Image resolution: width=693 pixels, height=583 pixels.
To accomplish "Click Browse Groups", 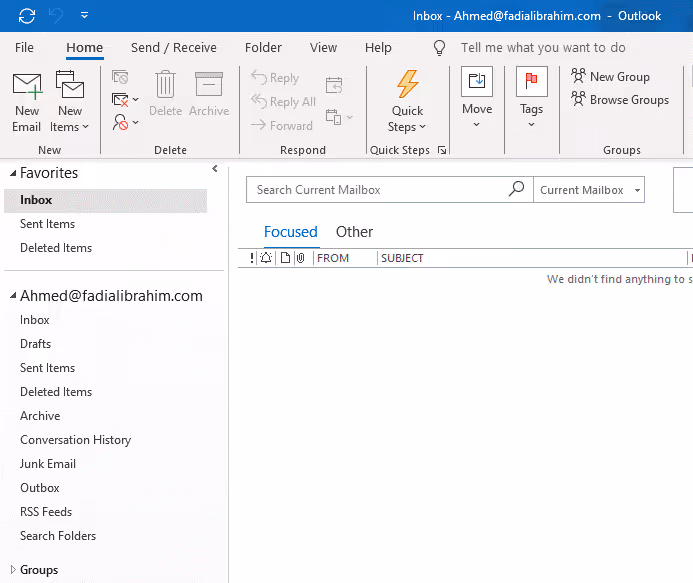I will tap(620, 99).
